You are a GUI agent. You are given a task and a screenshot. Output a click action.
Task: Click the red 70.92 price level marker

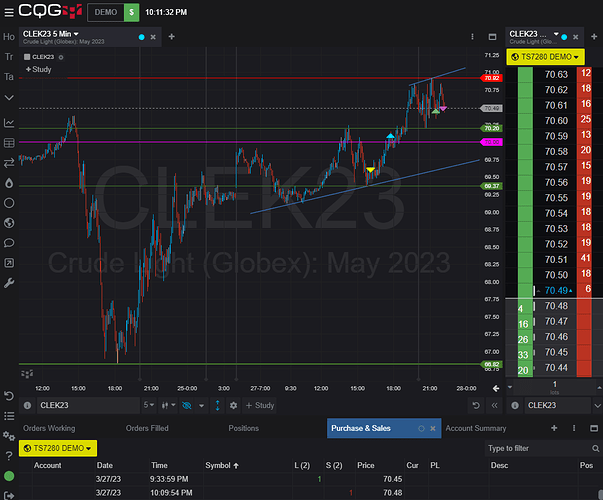pyautogui.click(x=492, y=77)
